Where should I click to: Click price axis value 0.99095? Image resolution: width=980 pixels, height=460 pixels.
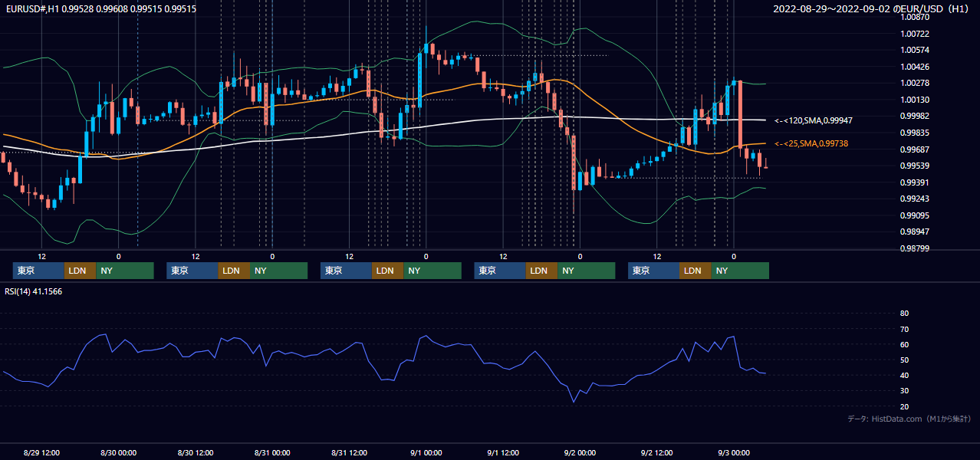(x=915, y=215)
